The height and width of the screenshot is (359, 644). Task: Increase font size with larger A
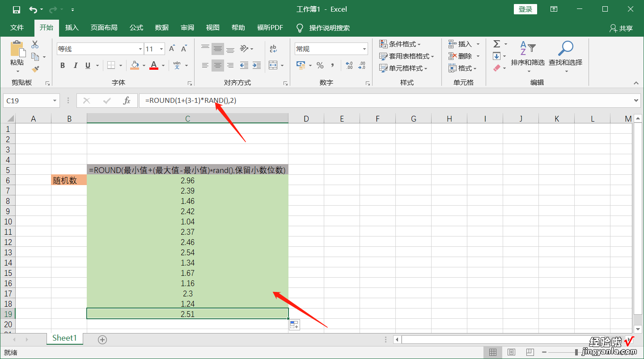172,49
